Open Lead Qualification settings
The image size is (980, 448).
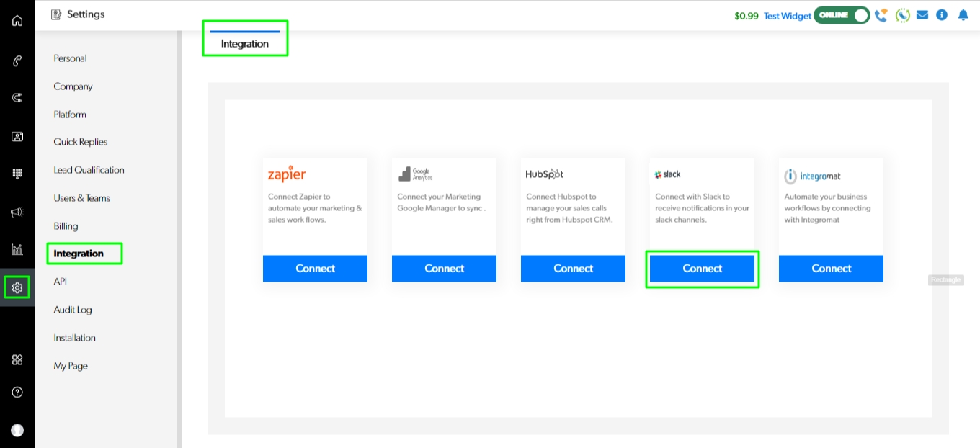[x=89, y=170]
